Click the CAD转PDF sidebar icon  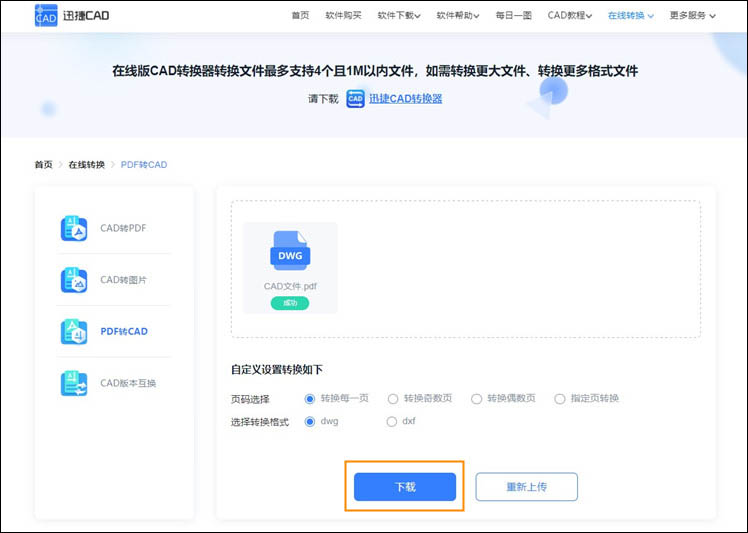tap(74, 228)
